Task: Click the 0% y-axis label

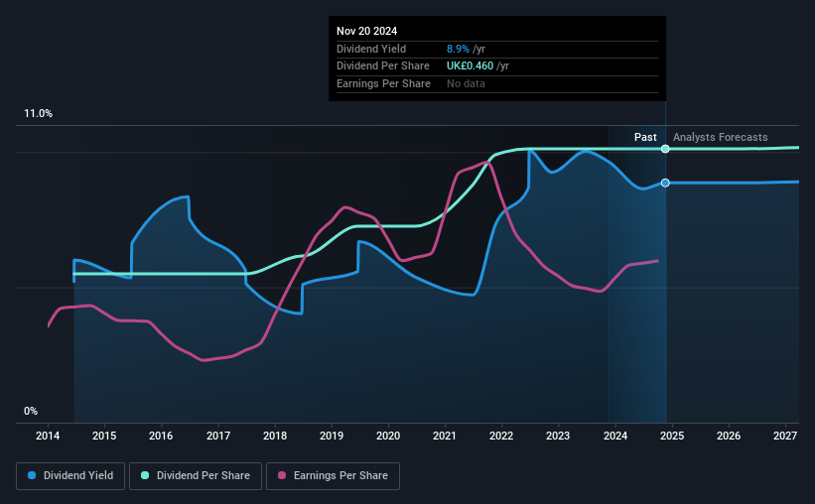Action: click(31, 411)
